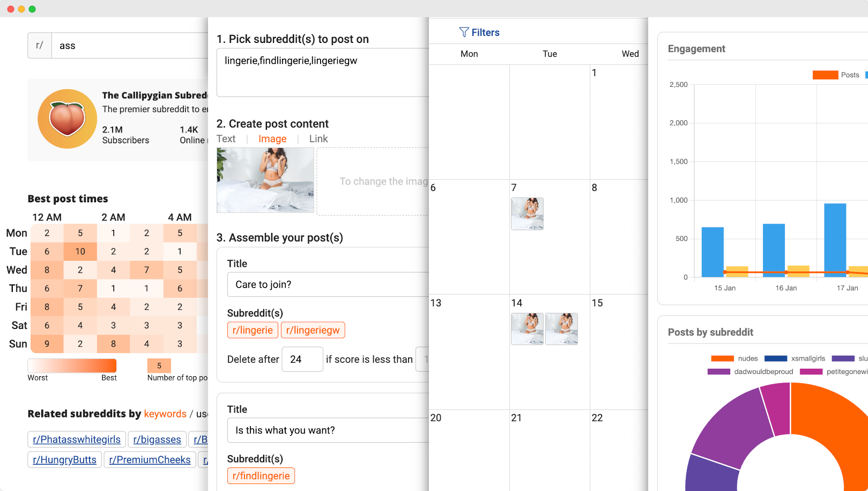Viewport: 868px width, 491px height.
Task: Click the Delete after hours field
Action: coord(302,360)
